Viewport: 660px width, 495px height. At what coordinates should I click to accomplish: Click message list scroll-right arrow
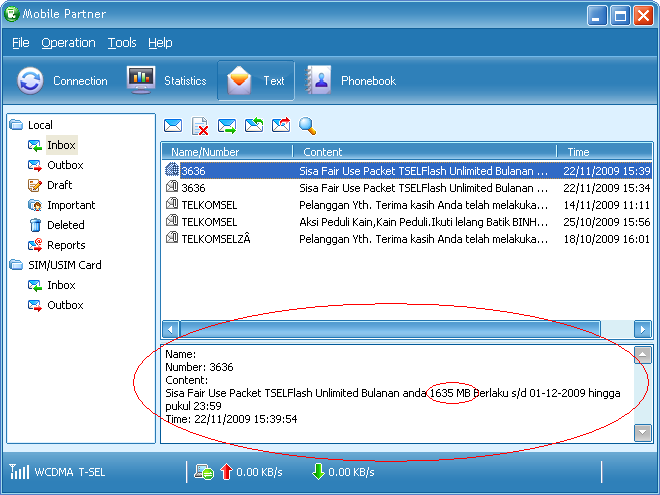[x=643, y=329]
